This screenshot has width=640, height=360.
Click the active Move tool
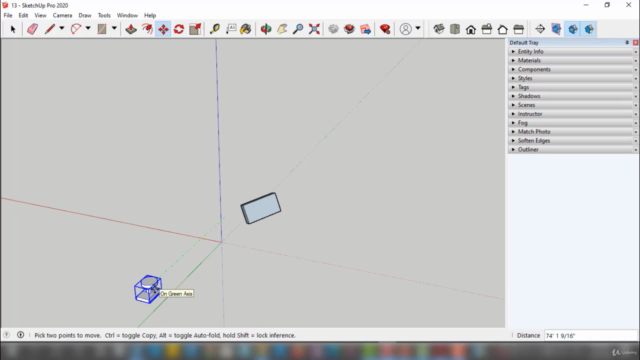163,29
